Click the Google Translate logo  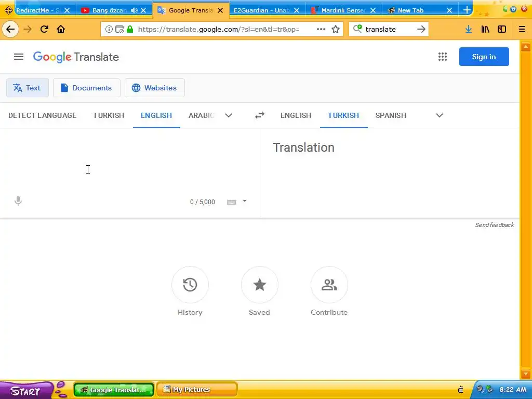click(x=76, y=57)
